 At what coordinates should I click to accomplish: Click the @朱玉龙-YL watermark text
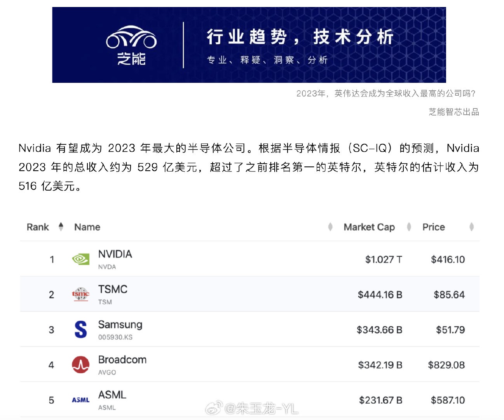pos(261,408)
